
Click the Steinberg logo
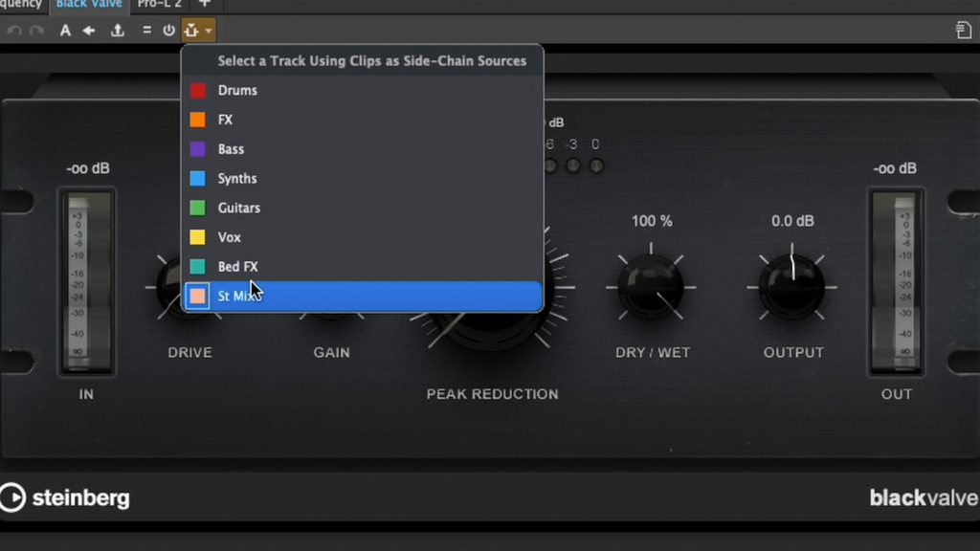(x=65, y=497)
